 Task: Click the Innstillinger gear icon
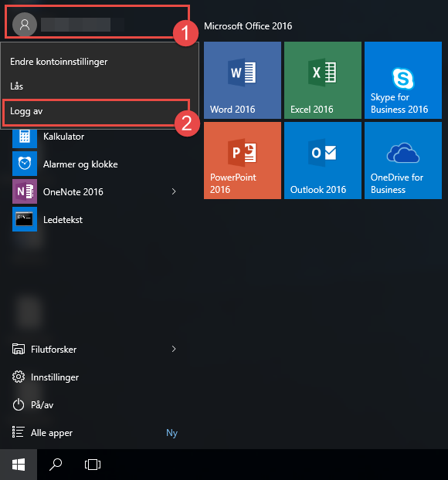19,377
